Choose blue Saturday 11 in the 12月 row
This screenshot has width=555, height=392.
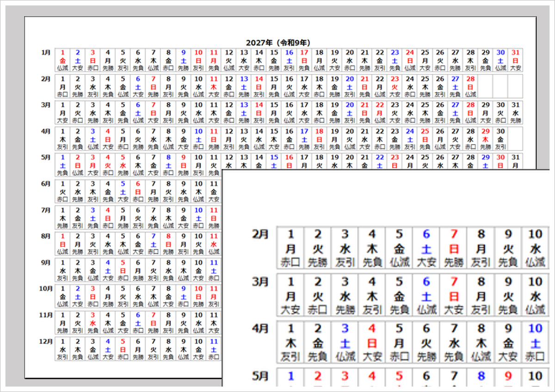[x=213, y=348]
